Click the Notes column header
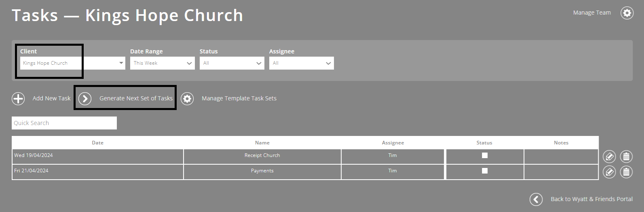Screen dimensions: 644x212 point(561,143)
